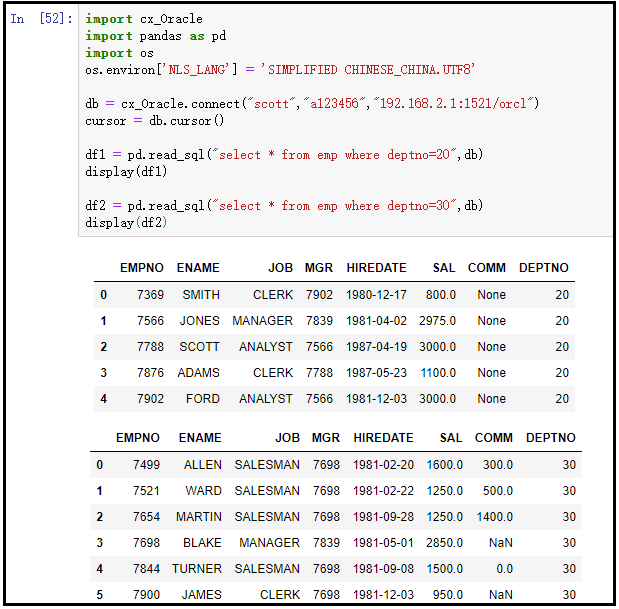Screen dimensions: 619x609
Task: Select the SMITH name cell
Action: click(x=201, y=295)
